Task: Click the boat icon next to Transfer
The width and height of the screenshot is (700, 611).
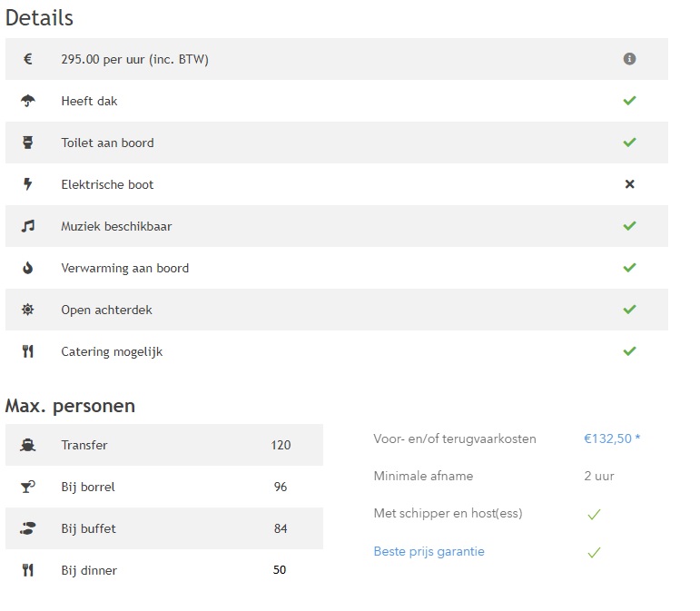Action: click(27, 445)
